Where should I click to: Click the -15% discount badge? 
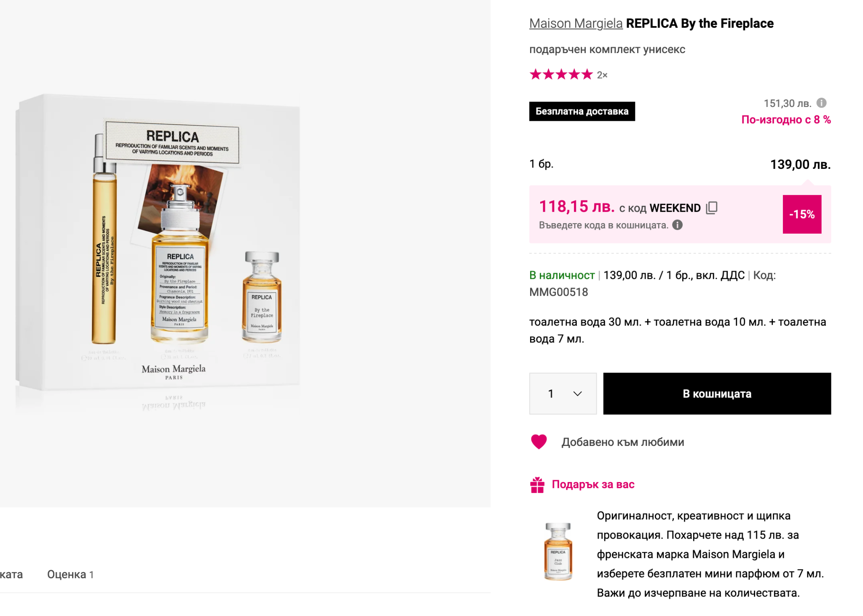click(x=802, y=214)
